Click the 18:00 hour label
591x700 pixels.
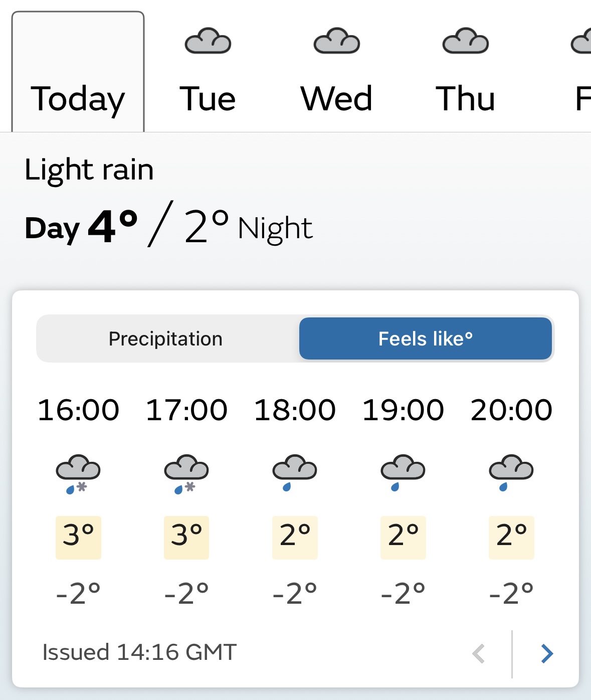click(x=295, y=410)
